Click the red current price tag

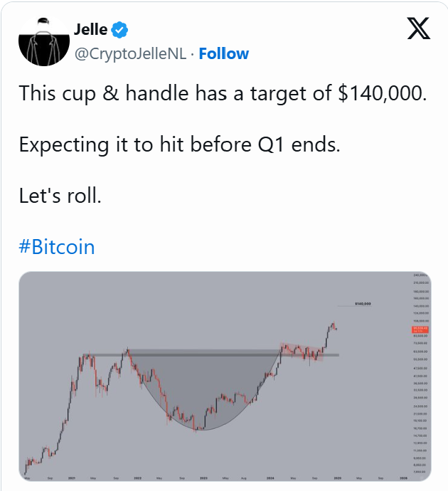point(420,329)
